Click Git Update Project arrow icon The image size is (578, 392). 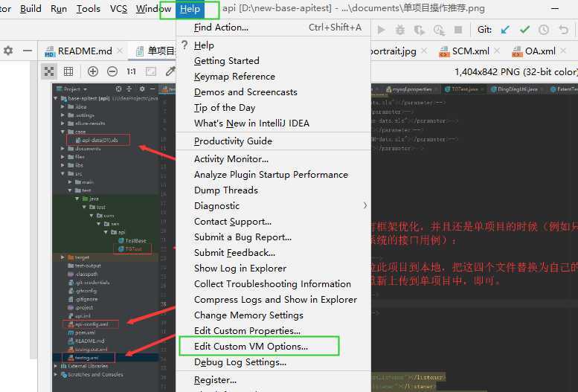tap(505, 30)
